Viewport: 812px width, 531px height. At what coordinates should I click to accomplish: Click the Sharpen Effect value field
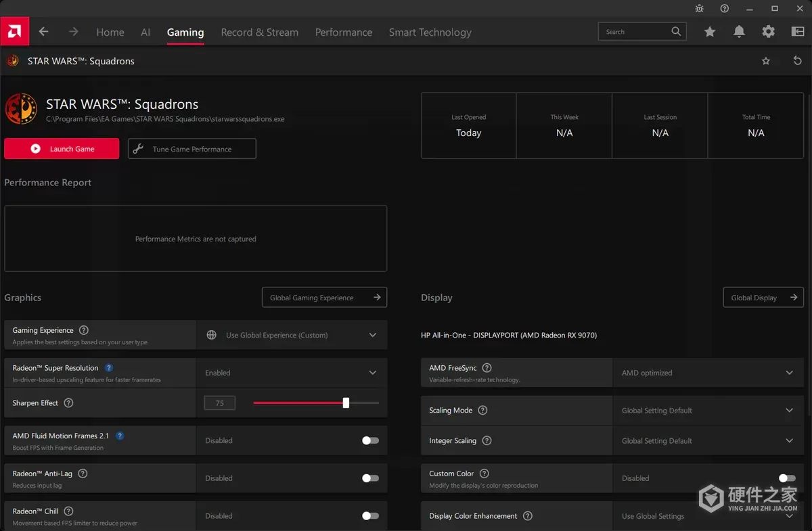tap(220, 403)
